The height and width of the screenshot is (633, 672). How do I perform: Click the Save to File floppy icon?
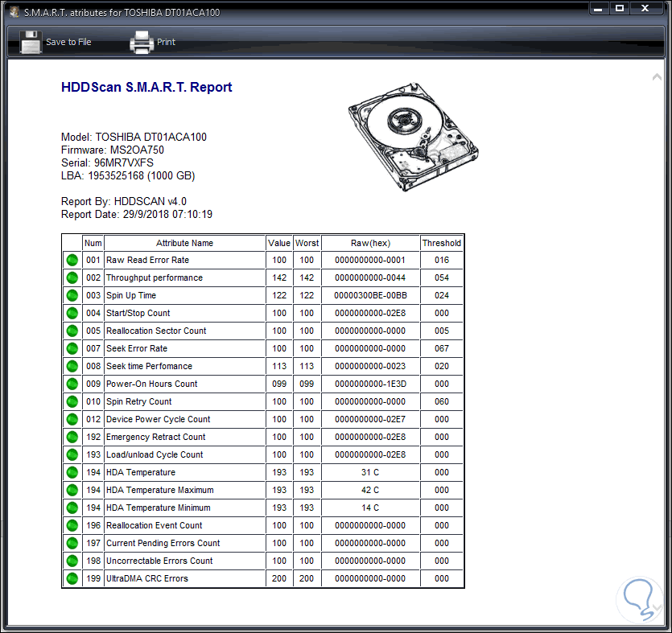tap(31, 42)
